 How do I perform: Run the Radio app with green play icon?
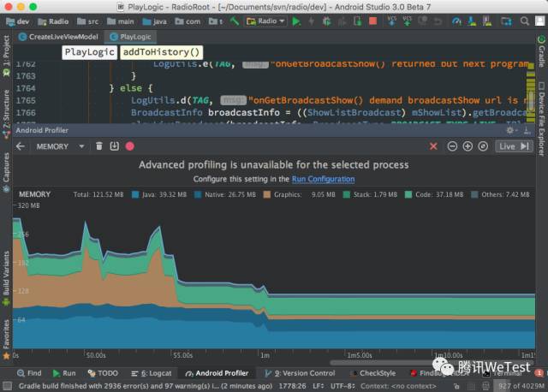click(296, 21)
